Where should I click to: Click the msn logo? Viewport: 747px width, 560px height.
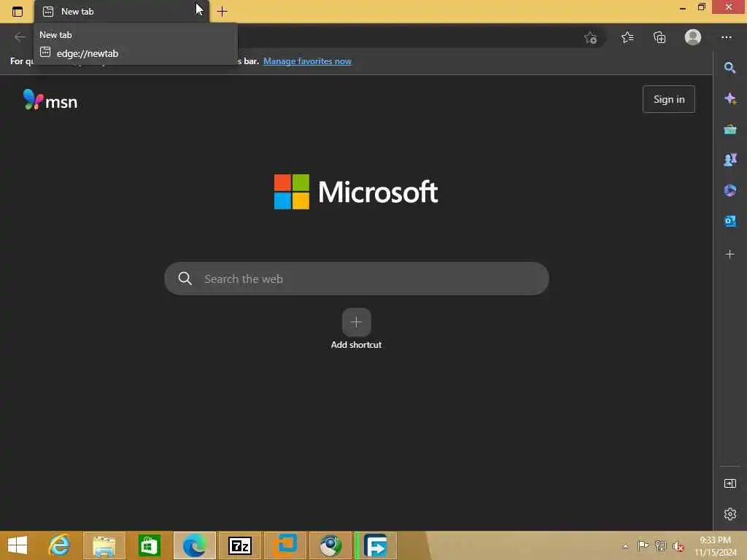pos(50,100)
